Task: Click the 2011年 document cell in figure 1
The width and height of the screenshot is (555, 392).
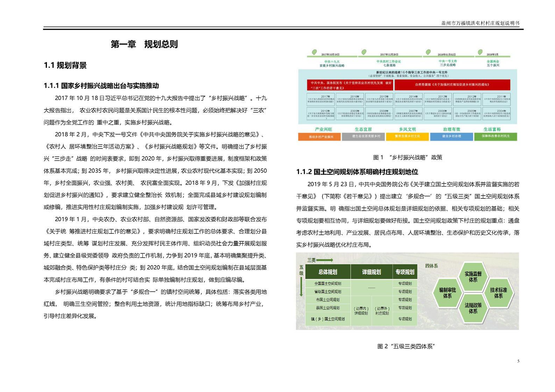Action: click(x=497, y=99)
